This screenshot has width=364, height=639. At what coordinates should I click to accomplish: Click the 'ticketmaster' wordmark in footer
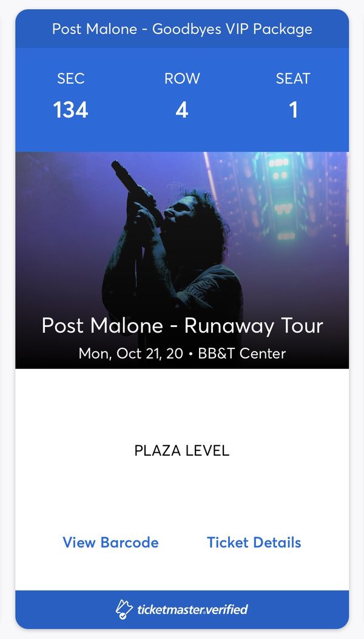pyautogui.click(x=169, y=609)
